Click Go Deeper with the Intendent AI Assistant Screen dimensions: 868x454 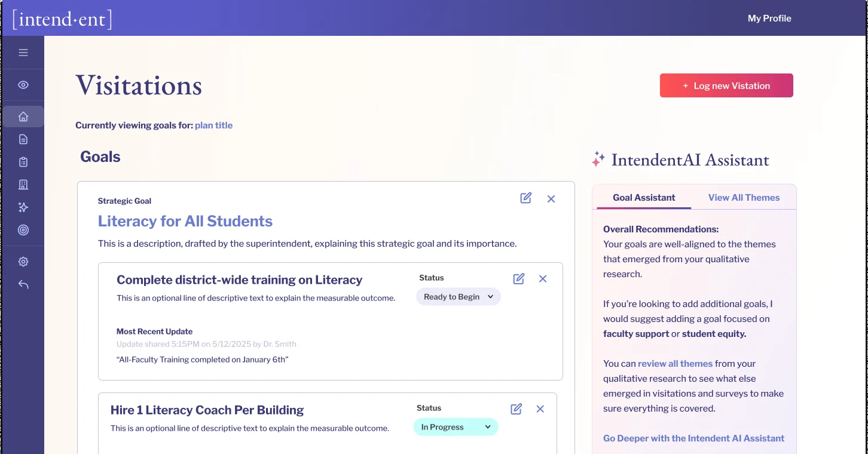click(693, 438)
